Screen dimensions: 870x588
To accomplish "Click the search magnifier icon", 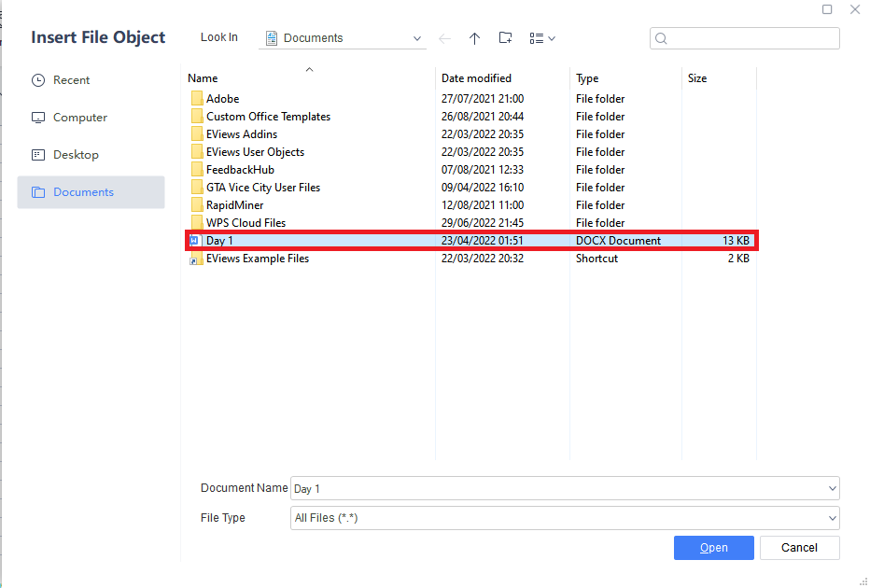I will click(x=662, y=38).
